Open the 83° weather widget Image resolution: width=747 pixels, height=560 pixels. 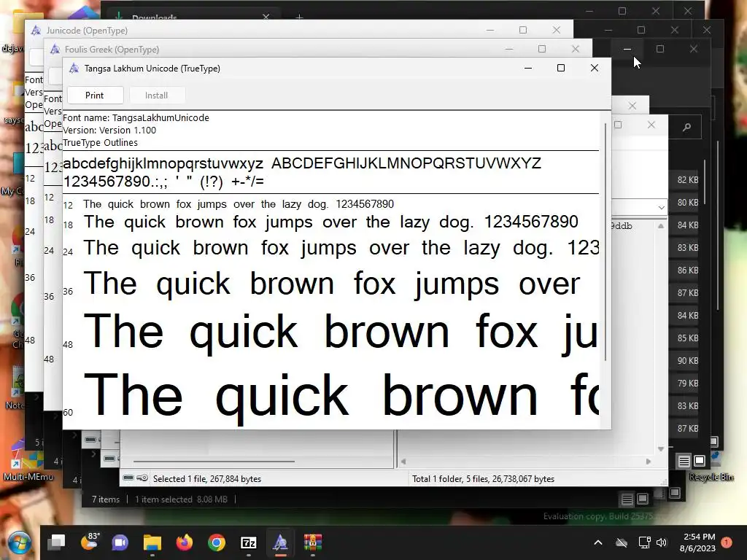coord(89,542)
